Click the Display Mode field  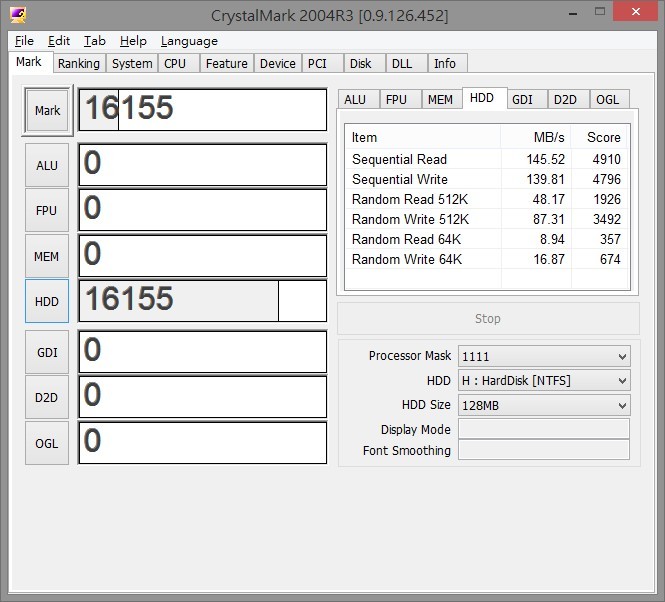point(543,429)
